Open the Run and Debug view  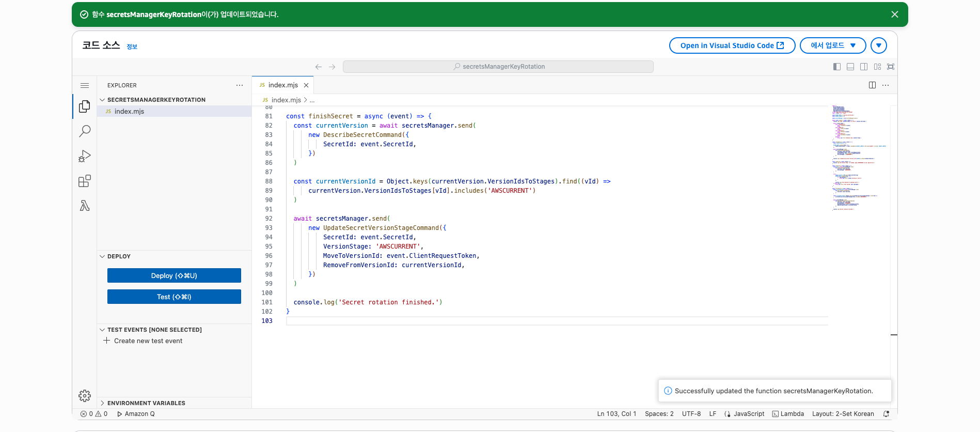[x=85, y=156]
